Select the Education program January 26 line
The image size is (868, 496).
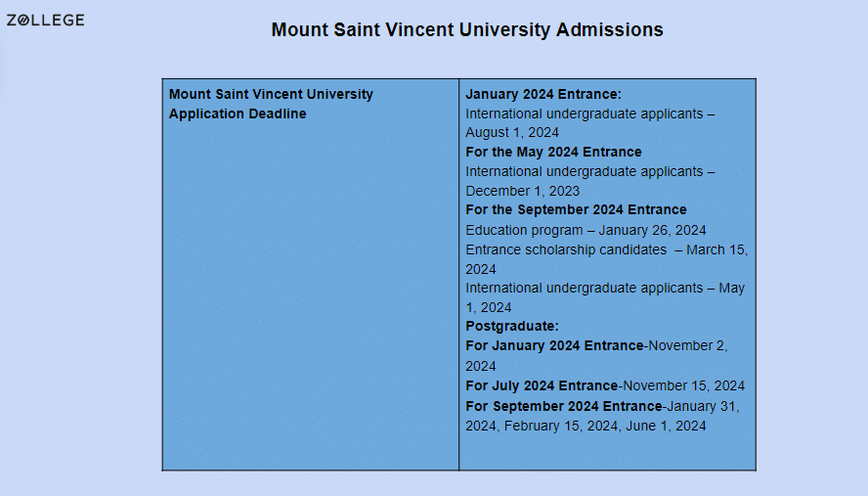click(x=586, y=230)
